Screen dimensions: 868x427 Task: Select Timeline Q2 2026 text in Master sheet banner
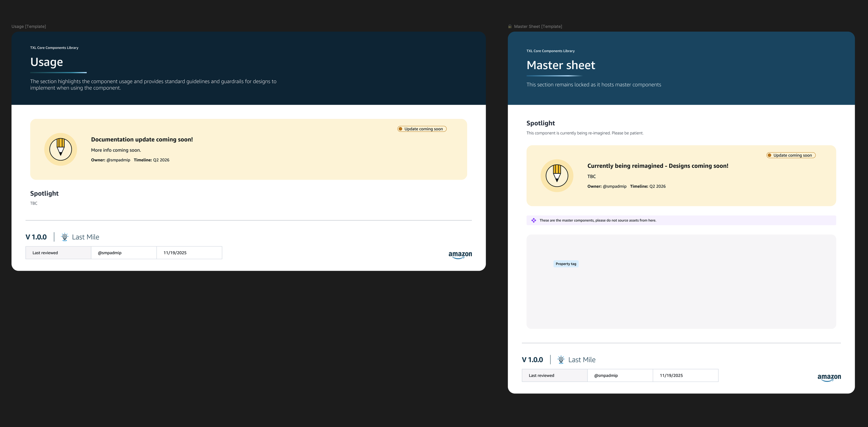click(648, 186)
